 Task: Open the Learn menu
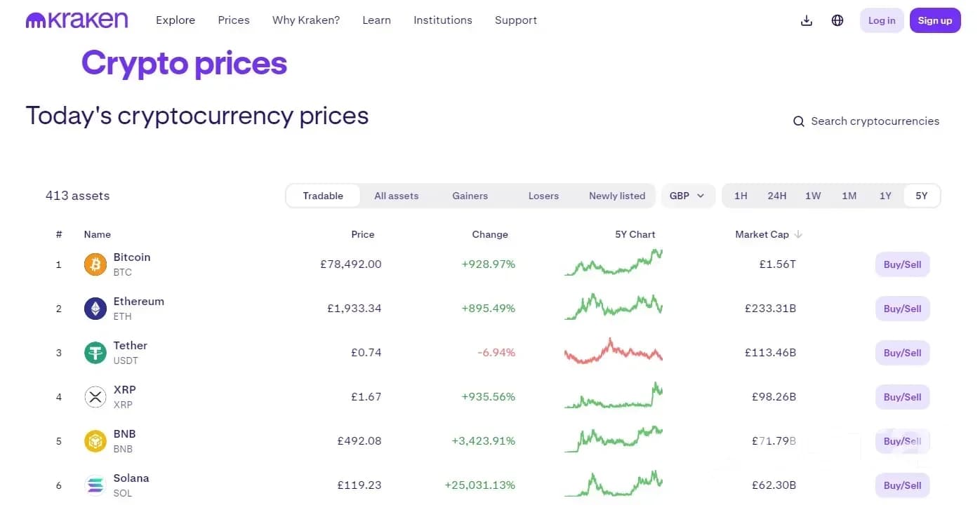pos(376,20)
